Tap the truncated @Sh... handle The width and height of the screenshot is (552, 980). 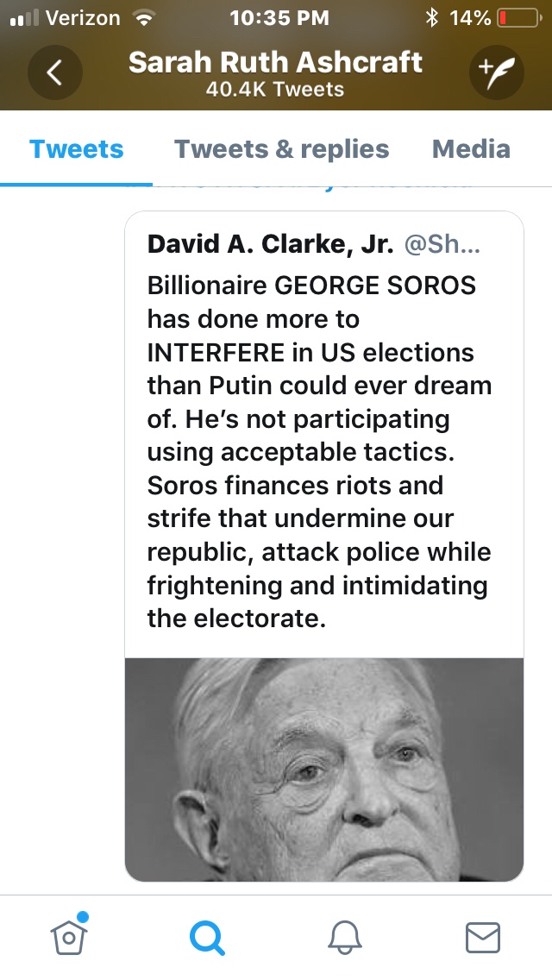point(442,244)
